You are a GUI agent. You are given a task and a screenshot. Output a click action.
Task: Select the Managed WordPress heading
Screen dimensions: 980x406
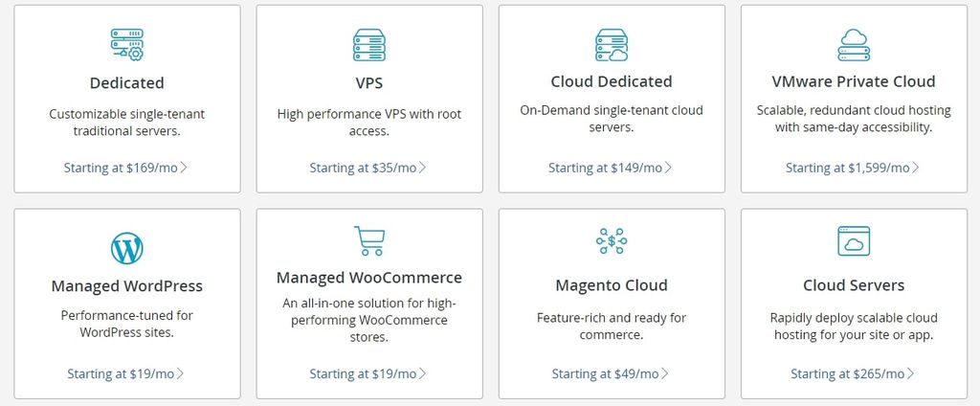point(126,285)
